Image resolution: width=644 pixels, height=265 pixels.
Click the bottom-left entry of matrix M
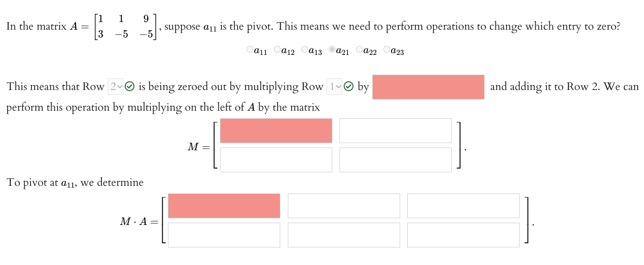pos(275,159)
